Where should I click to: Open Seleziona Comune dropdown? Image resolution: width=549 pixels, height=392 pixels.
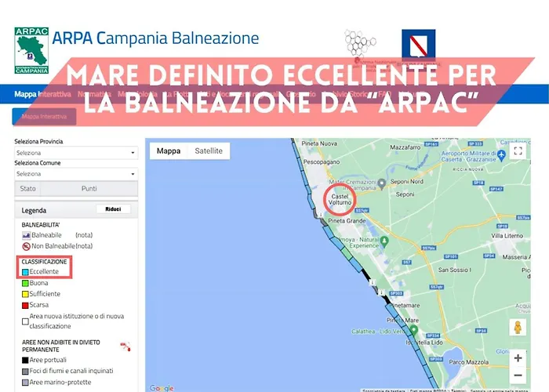[76, 174]
